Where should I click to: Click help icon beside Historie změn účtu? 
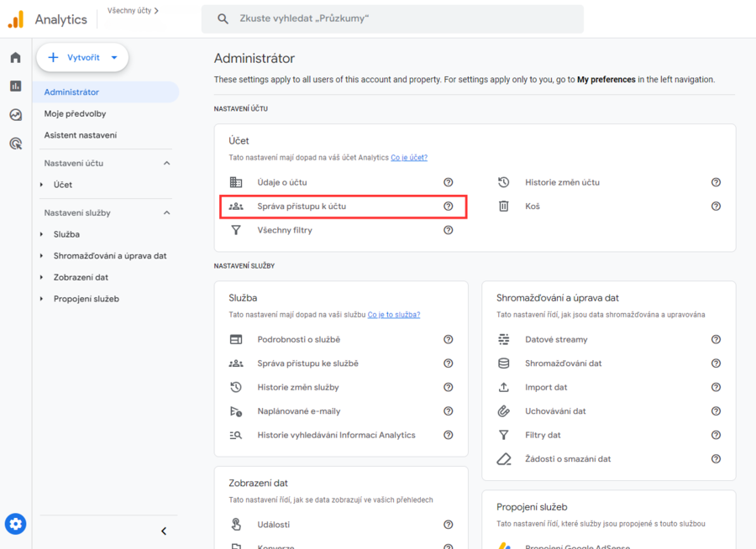pos(716,182)
